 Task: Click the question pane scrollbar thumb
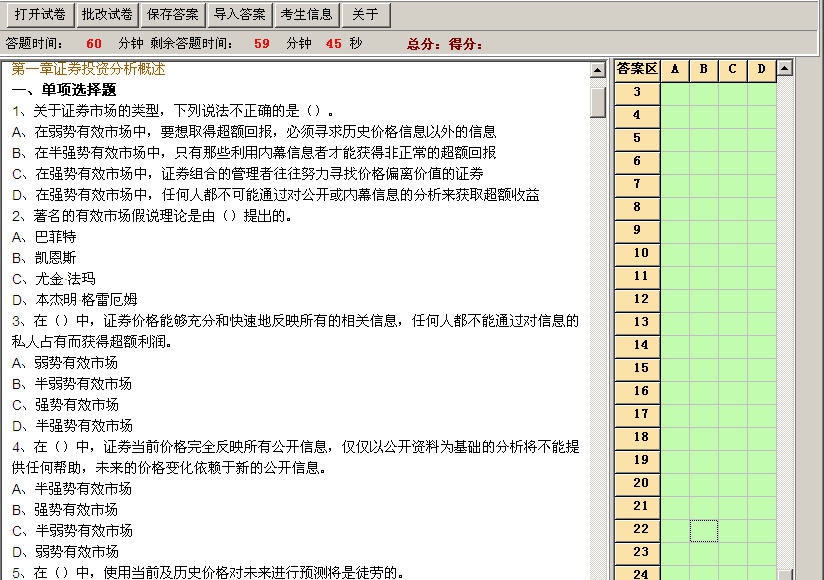point(598,102)
